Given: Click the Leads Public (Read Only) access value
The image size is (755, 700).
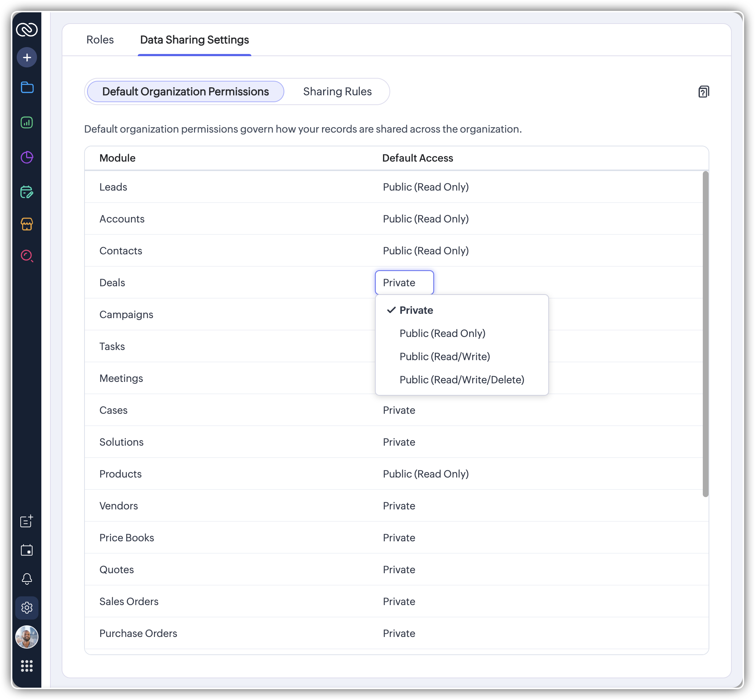Looking at the screenshot, I should pos(425,187).
